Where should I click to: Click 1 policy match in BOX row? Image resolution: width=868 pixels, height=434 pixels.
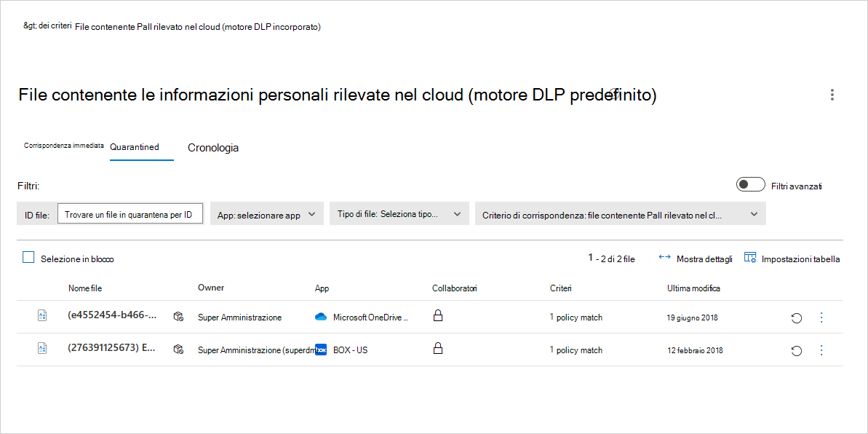click(576, 350)
